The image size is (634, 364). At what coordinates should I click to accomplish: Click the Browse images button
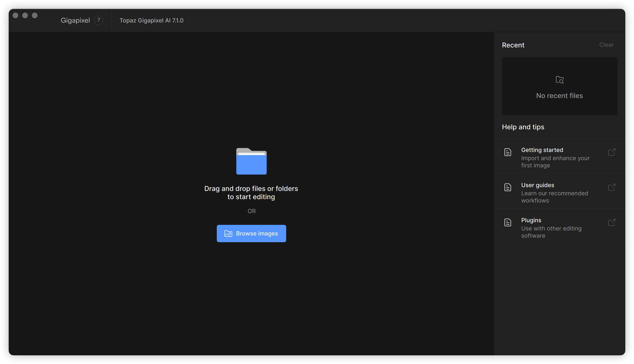251,233
